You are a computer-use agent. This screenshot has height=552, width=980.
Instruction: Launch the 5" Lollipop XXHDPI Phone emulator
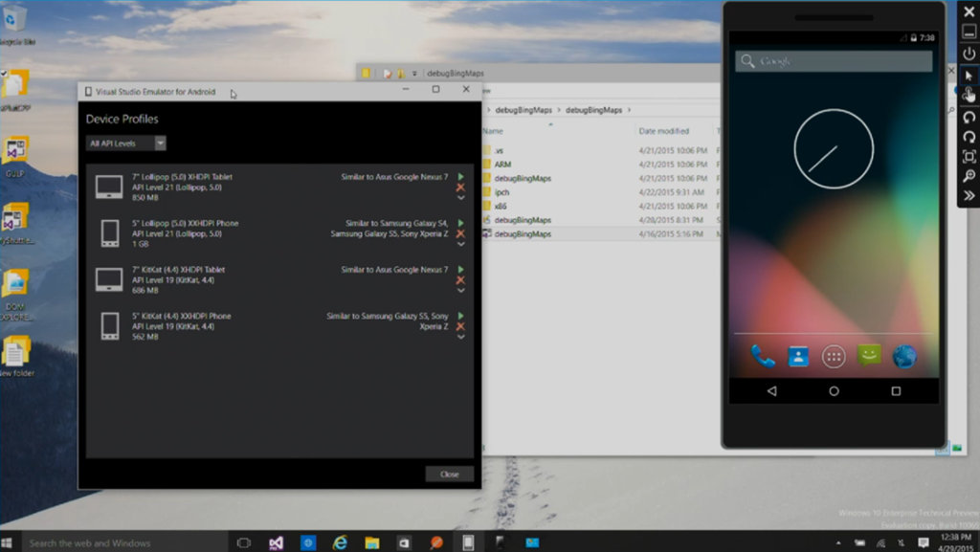click(x=460, y=223)
